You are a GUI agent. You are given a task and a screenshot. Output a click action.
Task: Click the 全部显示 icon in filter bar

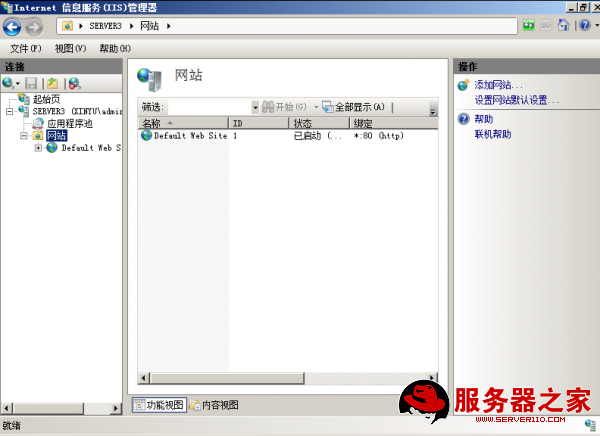(x=328, y=107)
